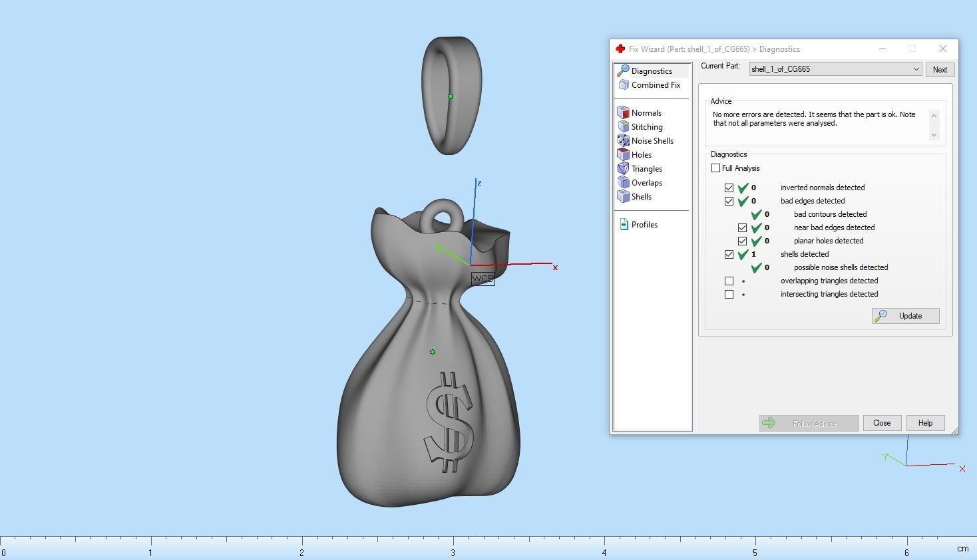Image resolution: width=977 pixels, height=560 pixels.
Task: Click the green point on the ring part
Action: point(451,96)
